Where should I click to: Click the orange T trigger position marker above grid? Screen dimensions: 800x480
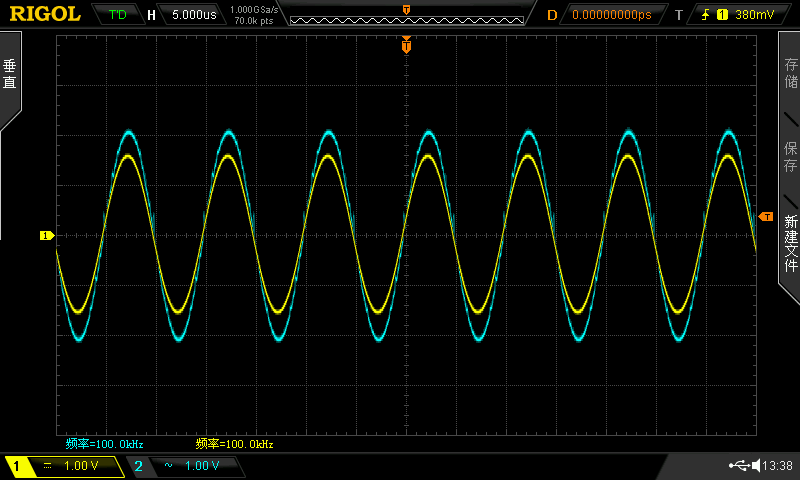coord(406,45)
